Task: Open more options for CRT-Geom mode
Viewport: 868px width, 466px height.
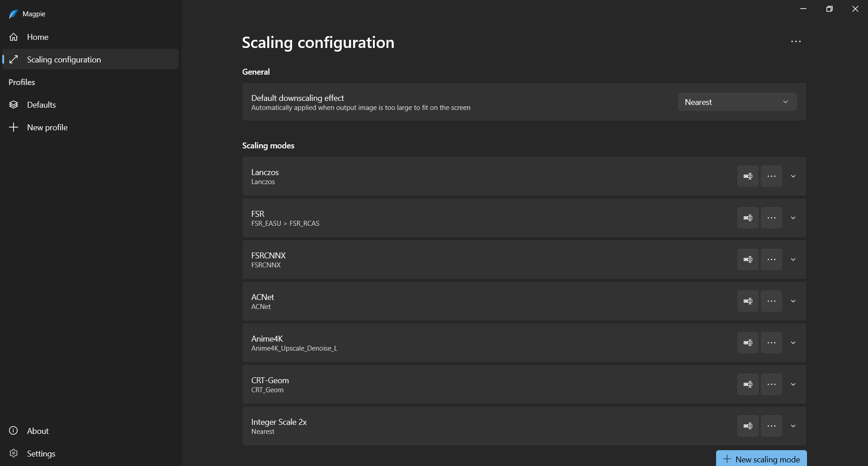Action: point(771,384)
